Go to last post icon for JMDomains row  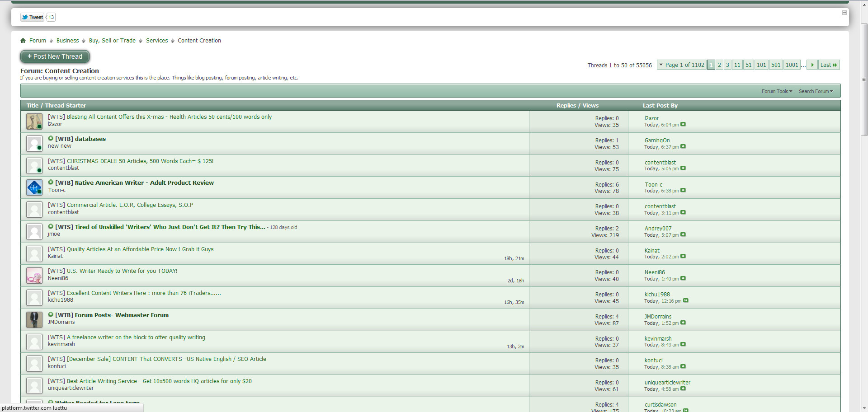click(683, 323)
